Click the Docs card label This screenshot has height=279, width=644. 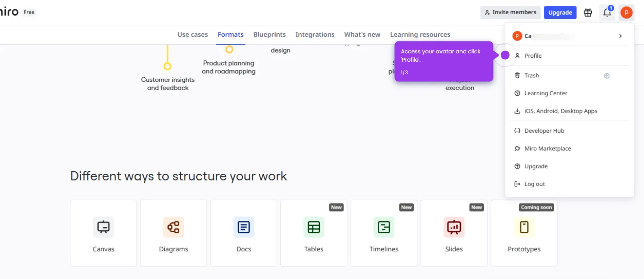[244, 249]
